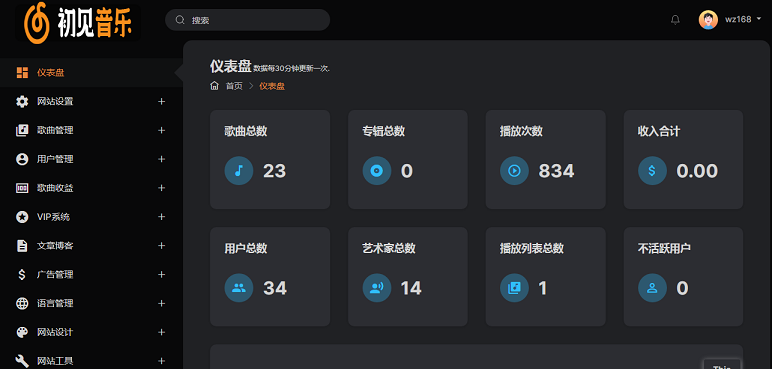Click the music note icon in 歌曲总数
772x369 pixels.
click(x=239, y=171)
